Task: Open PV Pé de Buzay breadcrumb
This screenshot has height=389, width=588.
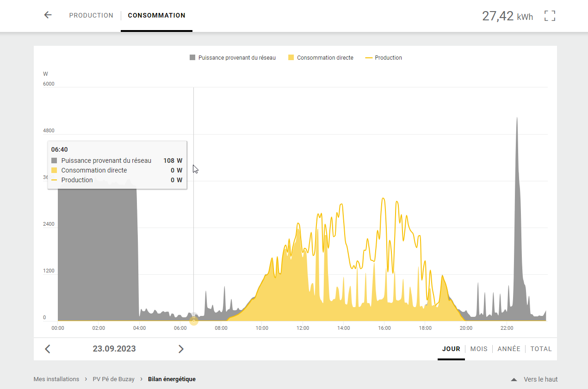Action: (113, 379)
